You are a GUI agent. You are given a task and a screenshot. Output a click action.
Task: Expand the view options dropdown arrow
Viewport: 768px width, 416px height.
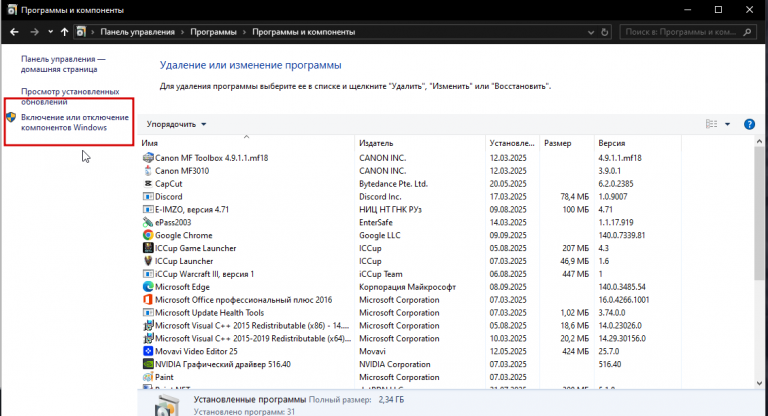tap(727, 124)
